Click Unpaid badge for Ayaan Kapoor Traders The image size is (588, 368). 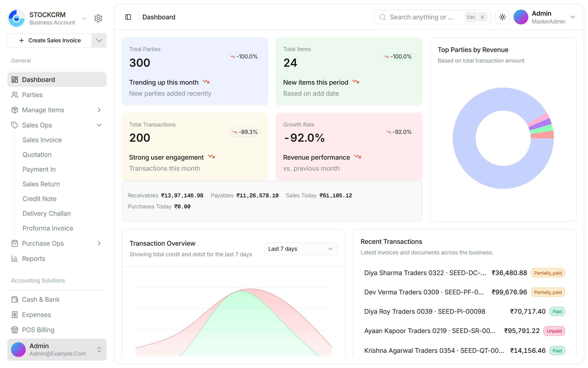click(x=554, y=331)
